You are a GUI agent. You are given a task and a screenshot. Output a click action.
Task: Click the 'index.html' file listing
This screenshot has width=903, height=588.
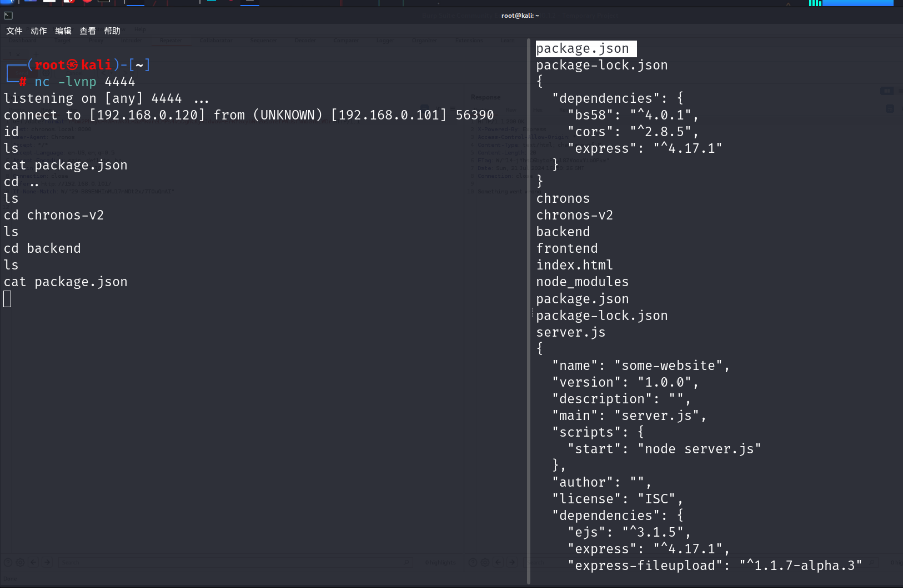(x=574, y=265)
